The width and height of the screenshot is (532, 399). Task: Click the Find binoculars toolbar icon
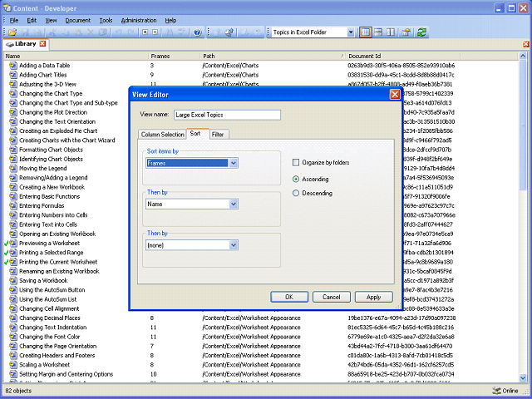coord(169,32)
